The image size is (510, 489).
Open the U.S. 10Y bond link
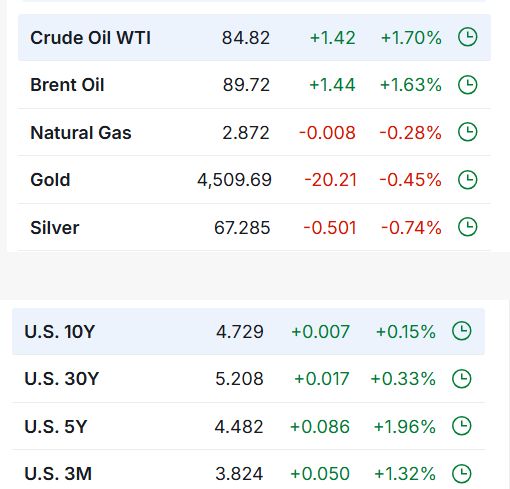pos(60,332)
